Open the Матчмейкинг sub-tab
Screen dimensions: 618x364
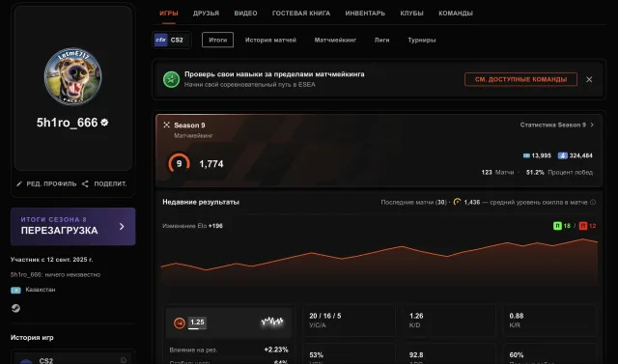[x=335, y=41]
